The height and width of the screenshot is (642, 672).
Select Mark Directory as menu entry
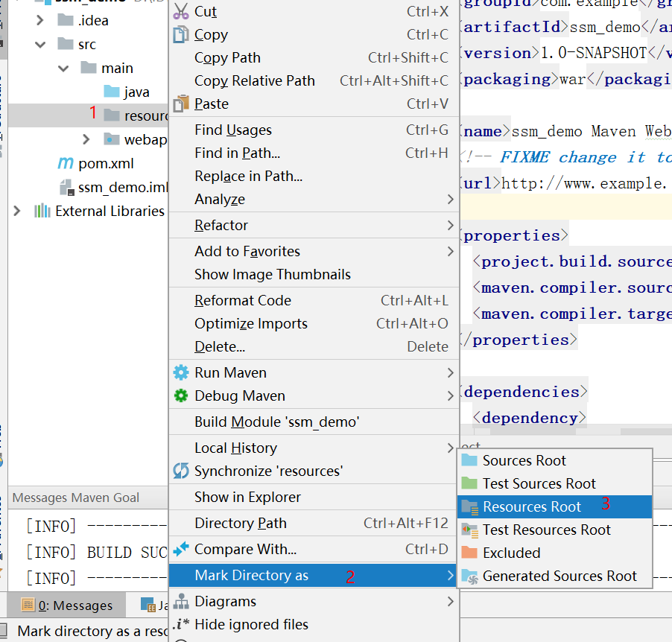pyautogui.click(x=314, y=575)
